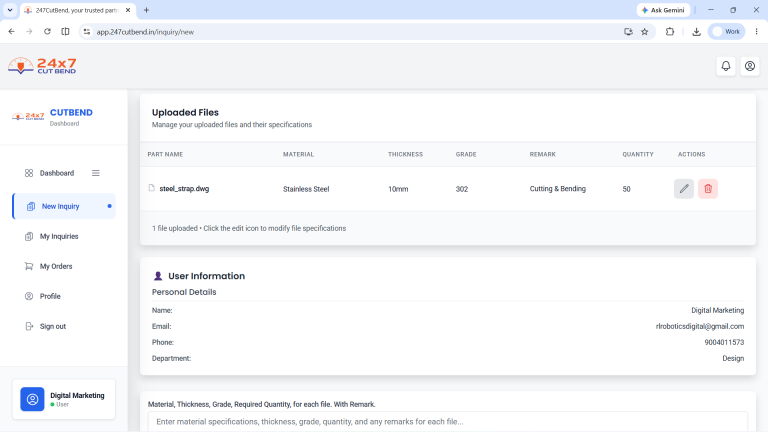Click the install app icon in the address bar
Screen dimensions: 768x432
coord(628,32)
